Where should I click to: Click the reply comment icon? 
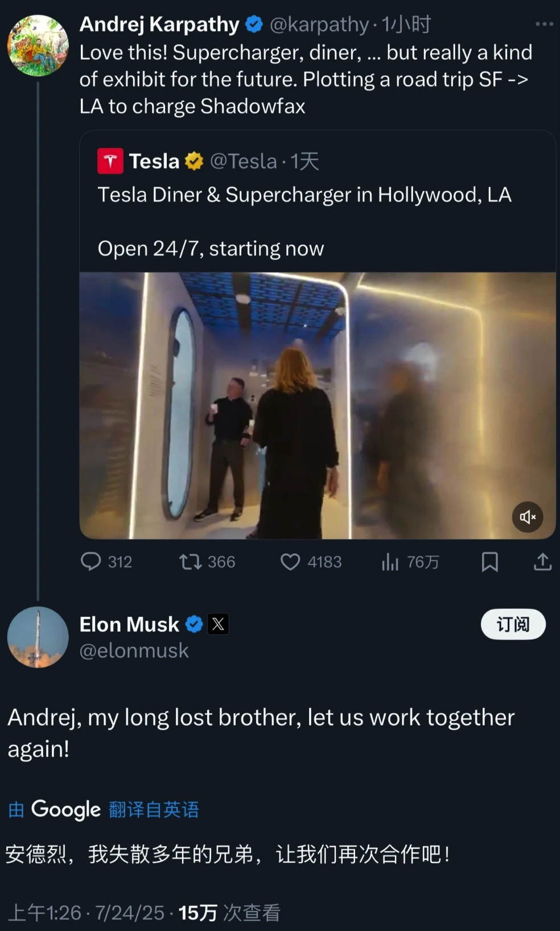pyautogui.click(x=91, y=562)
